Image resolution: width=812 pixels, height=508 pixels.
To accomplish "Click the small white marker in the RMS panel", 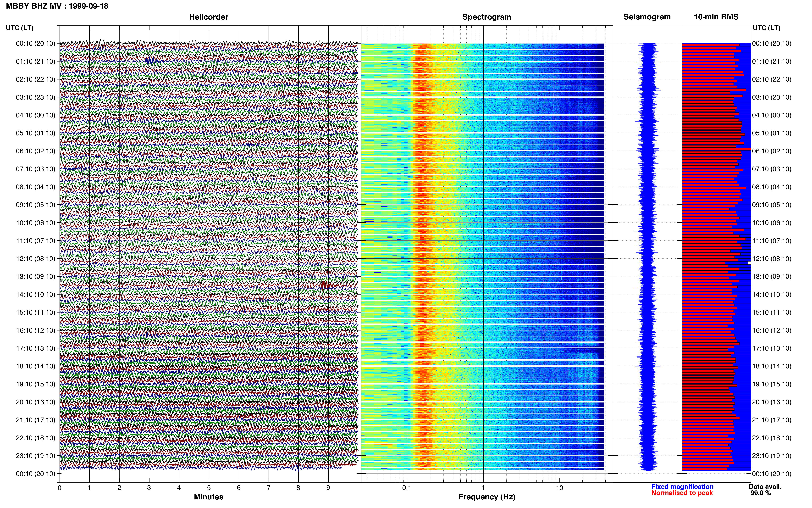I will tap(749, 263).
